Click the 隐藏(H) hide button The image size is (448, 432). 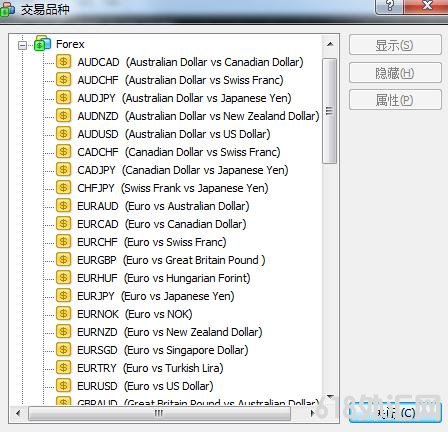pos(395,73)
